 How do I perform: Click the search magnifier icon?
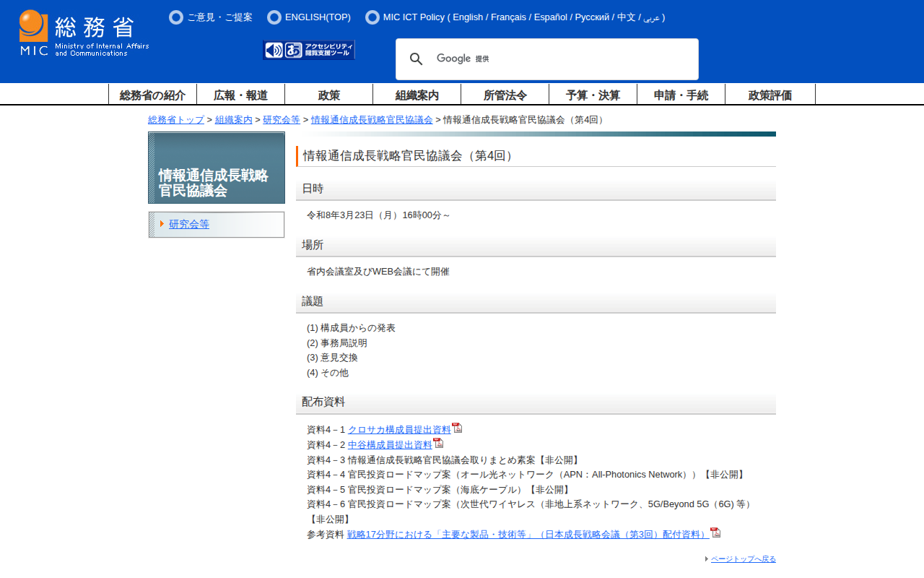(x=417, y=59)
